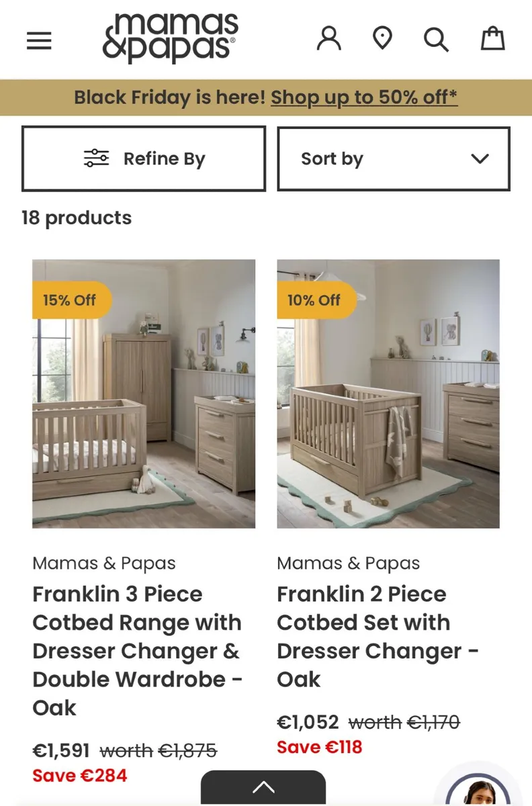The height and width of the screenshot is (806, 532).
Task: Click the Franklin 2 Piece nursery photo
Action: pos(387,393)
